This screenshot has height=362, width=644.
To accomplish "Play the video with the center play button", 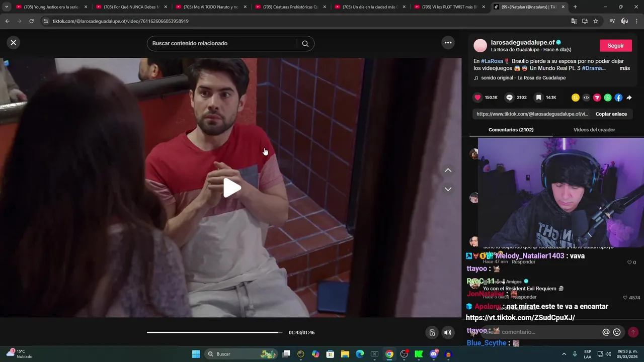I will point(232,188).
